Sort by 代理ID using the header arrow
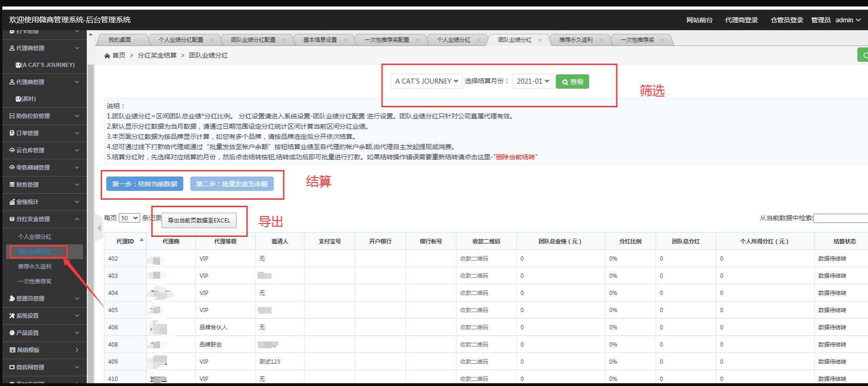 [142, 240]
